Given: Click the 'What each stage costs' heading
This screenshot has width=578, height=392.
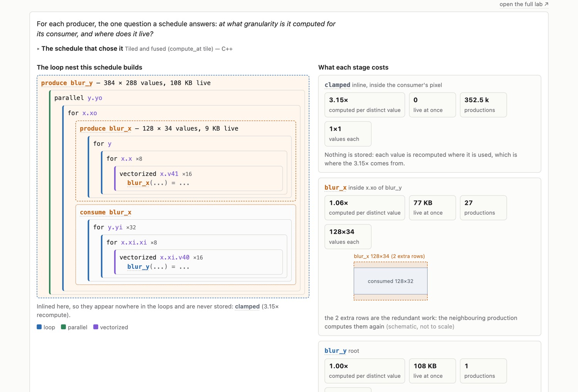Looking at the screenshot, I should [x=353, y=67].
